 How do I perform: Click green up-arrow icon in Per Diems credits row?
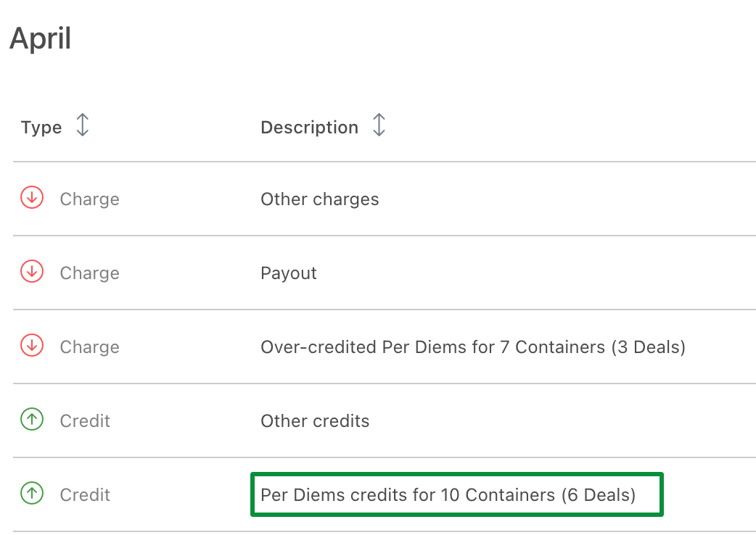pyautogui.click(x=32, y=493)
